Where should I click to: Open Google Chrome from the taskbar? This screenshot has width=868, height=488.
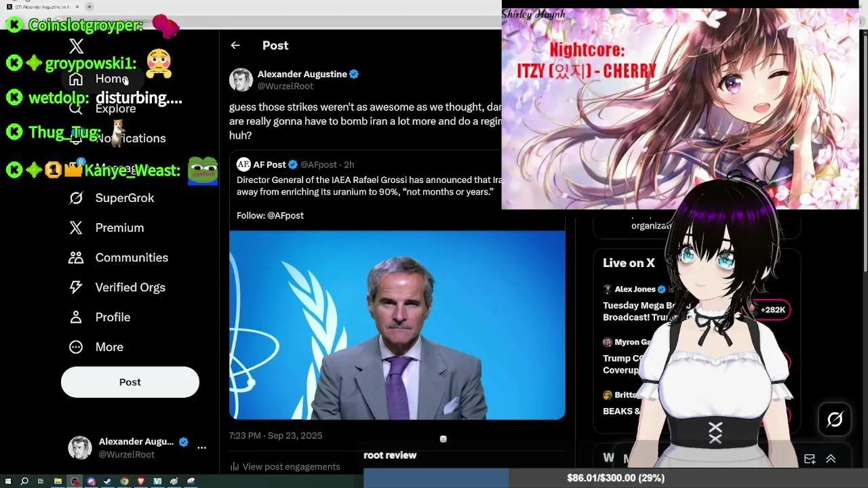(125, 481)
